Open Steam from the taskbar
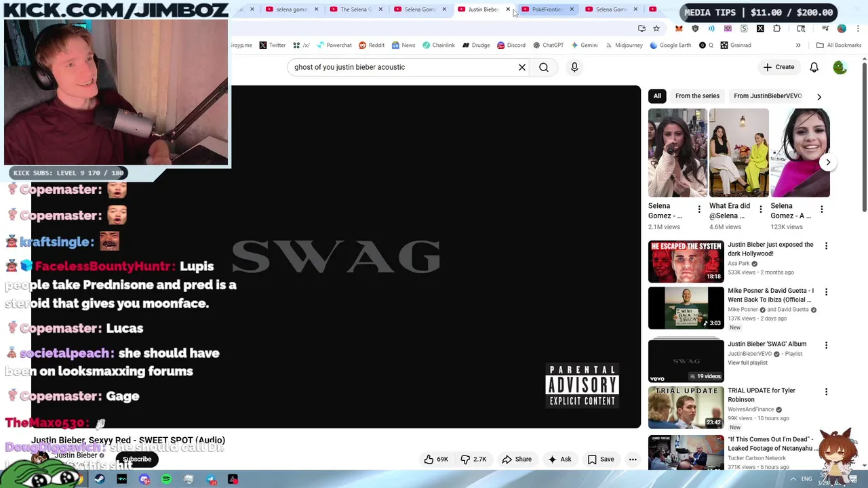Viewport: 868px width, 488px height. pyautogui.click(x=100, y=479)
